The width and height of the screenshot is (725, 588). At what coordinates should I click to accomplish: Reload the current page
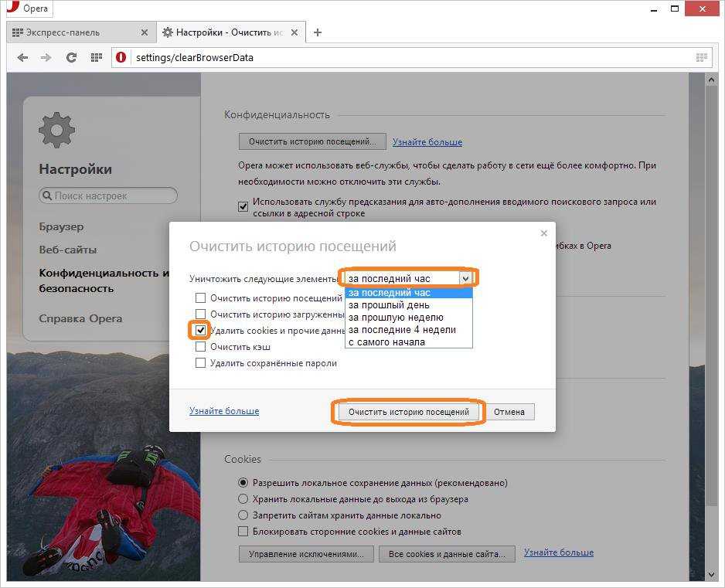tap(71, 57)
